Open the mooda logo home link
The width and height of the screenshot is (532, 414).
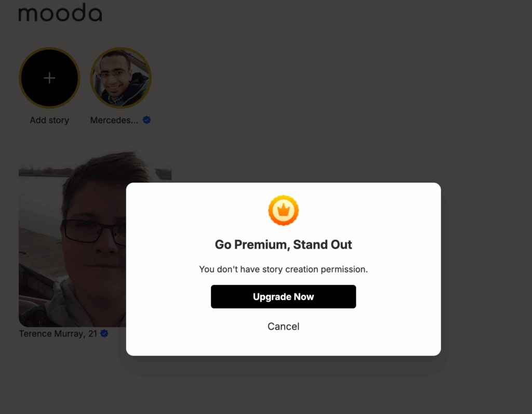pyautogui.click(x=60, y=12)
